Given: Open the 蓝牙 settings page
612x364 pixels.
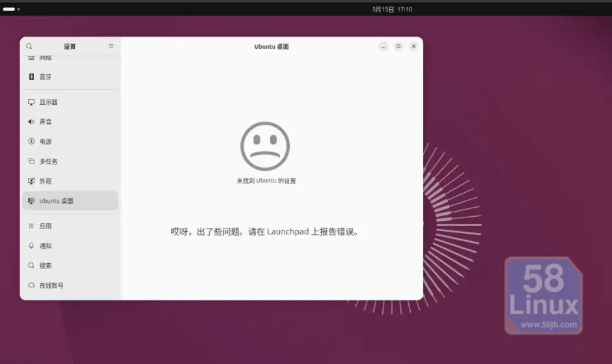Looking at the screenshot, I should [x=70, y=77].
